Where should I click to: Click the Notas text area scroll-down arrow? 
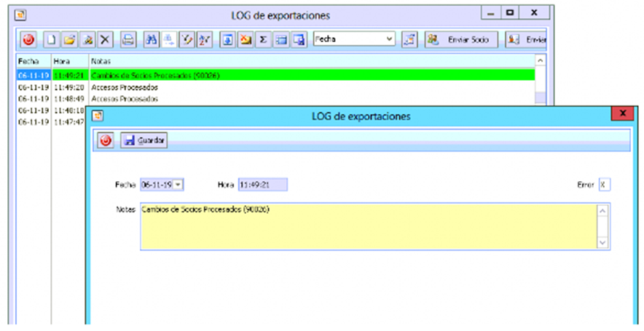602,243
